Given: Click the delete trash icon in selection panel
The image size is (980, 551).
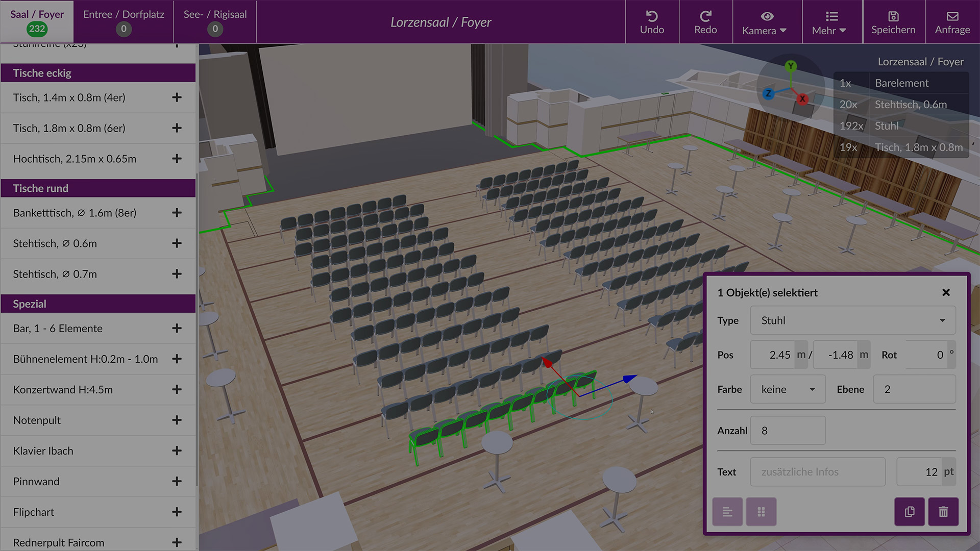Looking at the screenshot, I should [x=943, y=512].
